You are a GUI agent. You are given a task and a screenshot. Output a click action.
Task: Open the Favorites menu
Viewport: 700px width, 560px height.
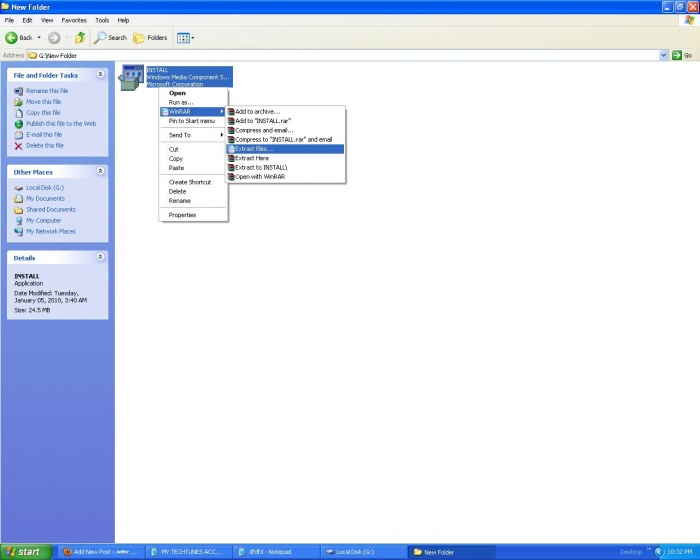click(x=74, y=20)
